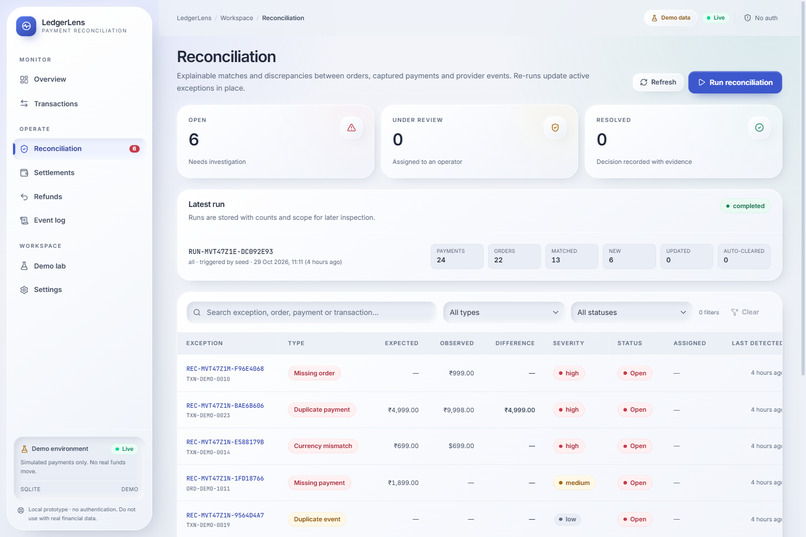Click the Missing payment type tag
The image size is (806, 537).
pos(319,483)
